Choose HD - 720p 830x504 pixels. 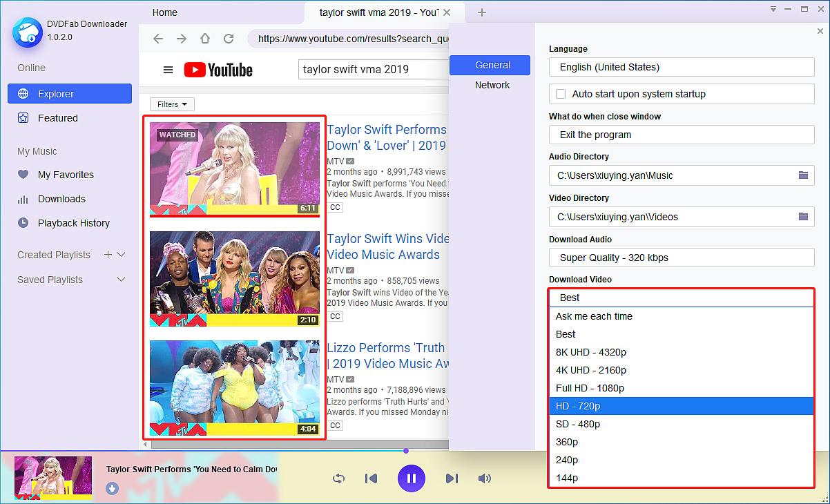682,406
